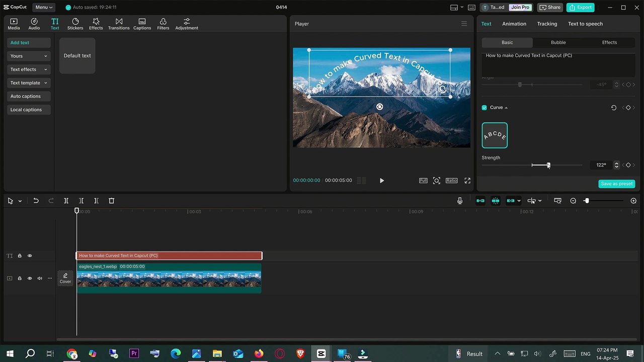Screen dimensions: 644x362
Task: Open the Menu dropdown
Action: point(44,8)
